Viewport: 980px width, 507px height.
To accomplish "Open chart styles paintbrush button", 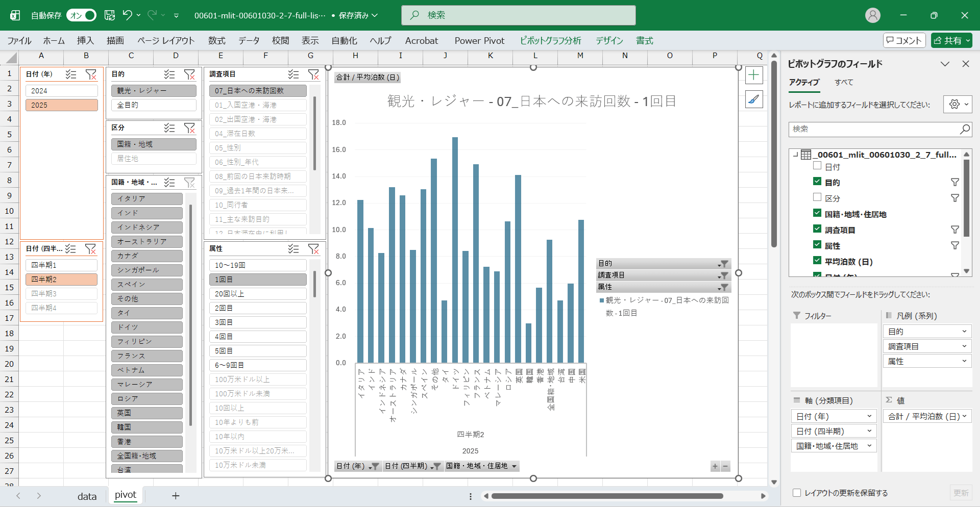I will [x=754, y=99].
